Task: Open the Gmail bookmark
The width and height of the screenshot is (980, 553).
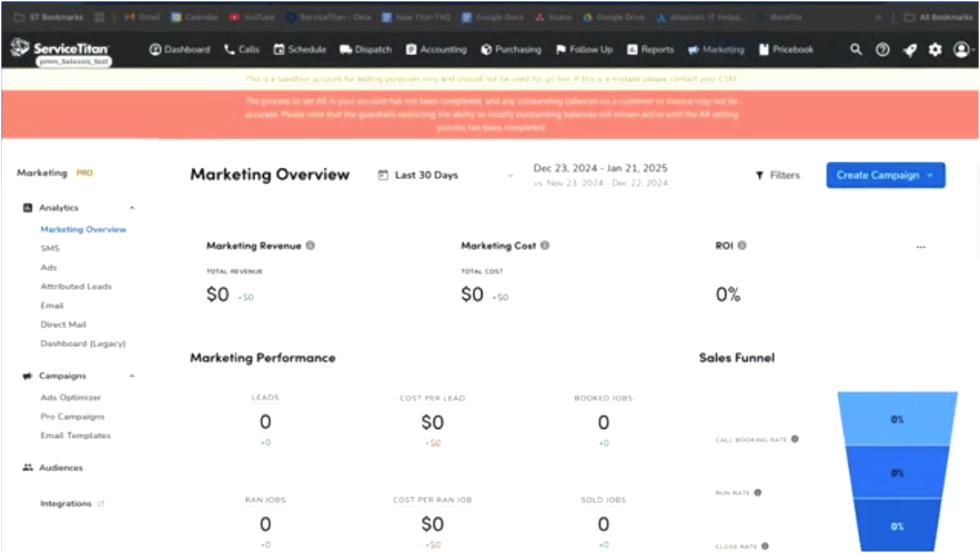Action: pyautogui.click(x=142, y=17)
